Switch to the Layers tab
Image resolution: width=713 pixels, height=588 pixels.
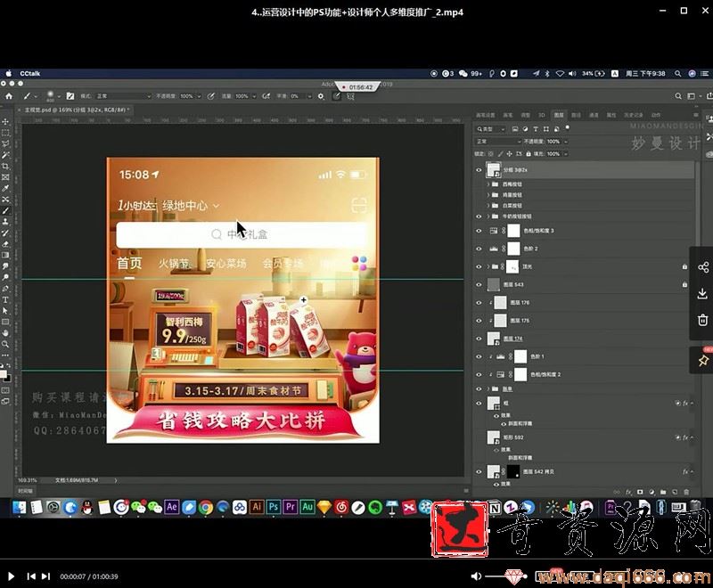pos(559,115)
